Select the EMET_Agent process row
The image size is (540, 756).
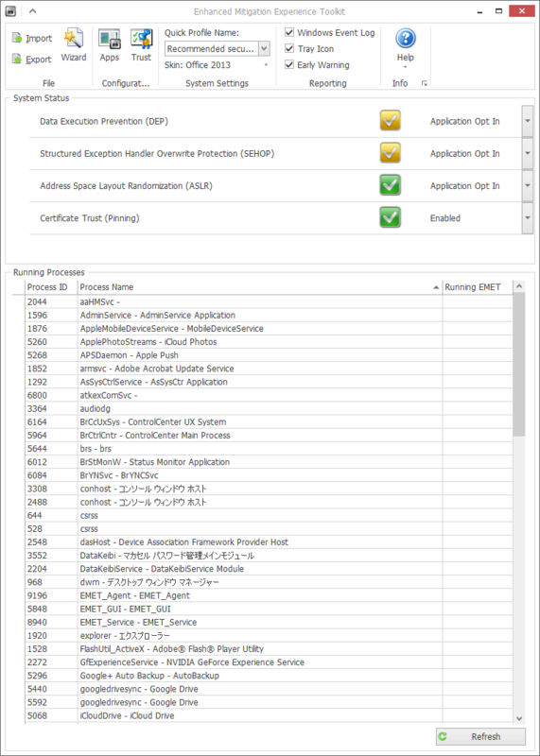[270, 595]
